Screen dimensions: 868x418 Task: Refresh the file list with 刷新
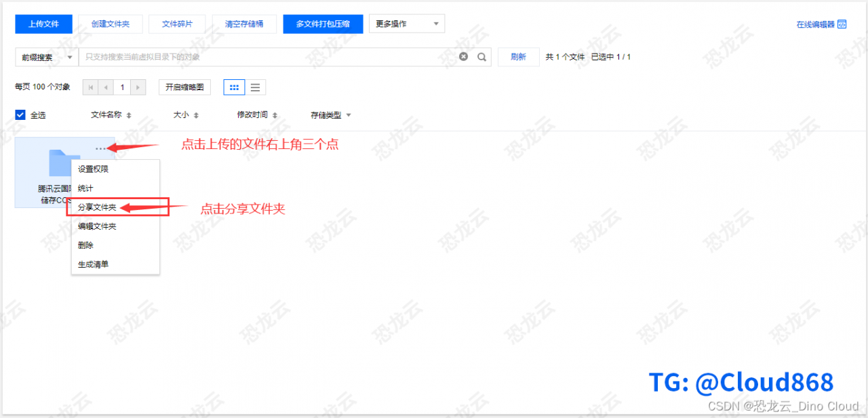point(518,57)
